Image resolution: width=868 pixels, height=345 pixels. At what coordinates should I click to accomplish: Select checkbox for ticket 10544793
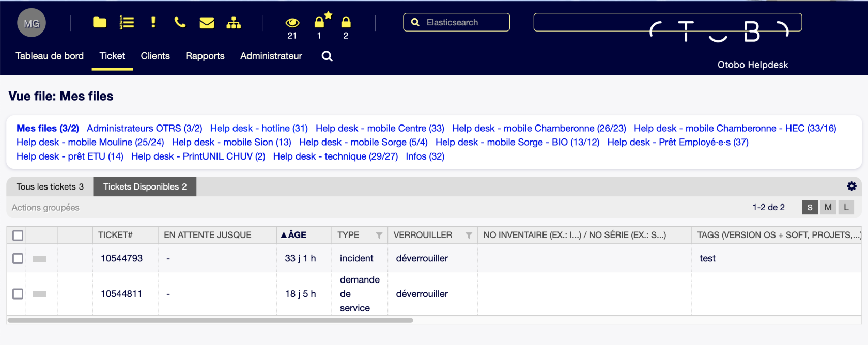pos(18,258)
